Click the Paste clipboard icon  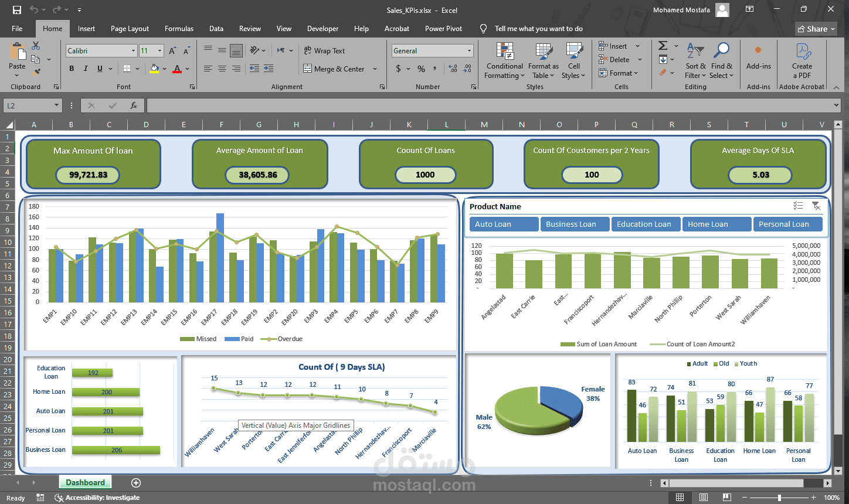17,52
